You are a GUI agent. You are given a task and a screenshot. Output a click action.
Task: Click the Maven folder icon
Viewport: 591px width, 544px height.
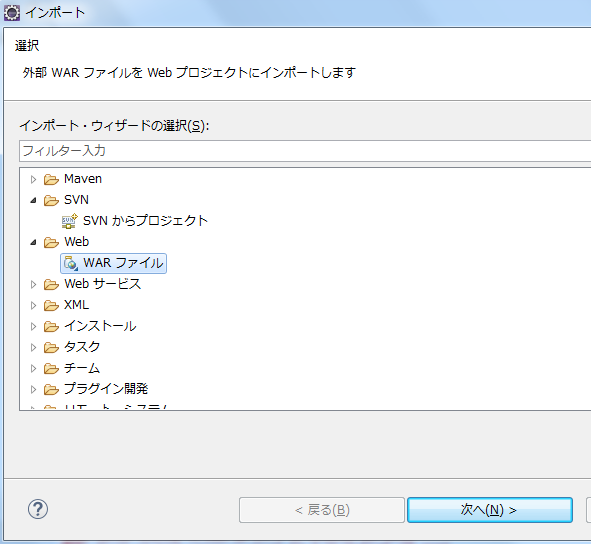(x=51, y=179)
